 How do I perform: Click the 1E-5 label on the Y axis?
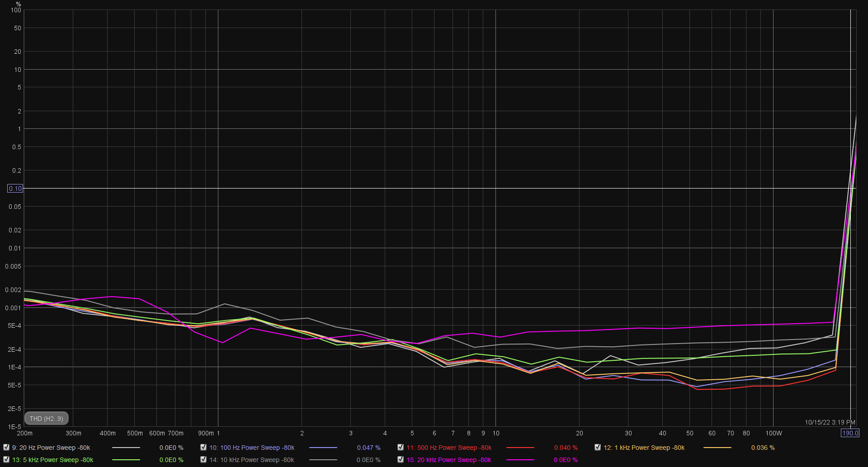(14, 427)
